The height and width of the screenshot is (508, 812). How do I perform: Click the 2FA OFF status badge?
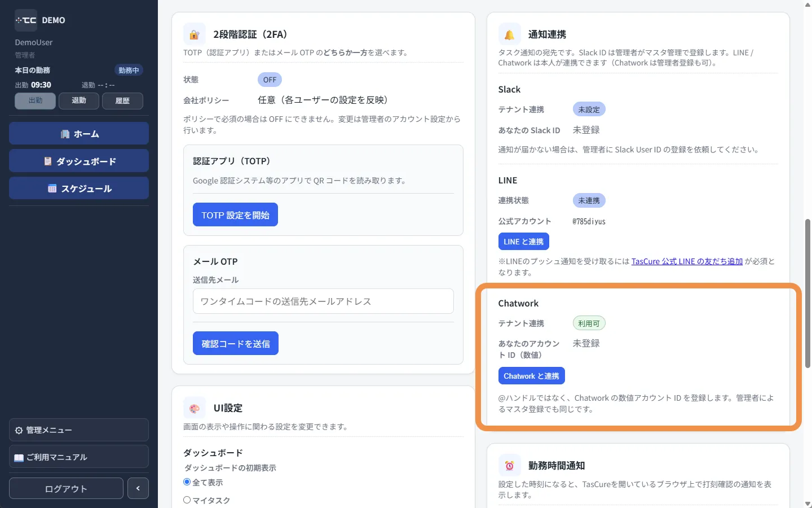(x=270, y=80)
